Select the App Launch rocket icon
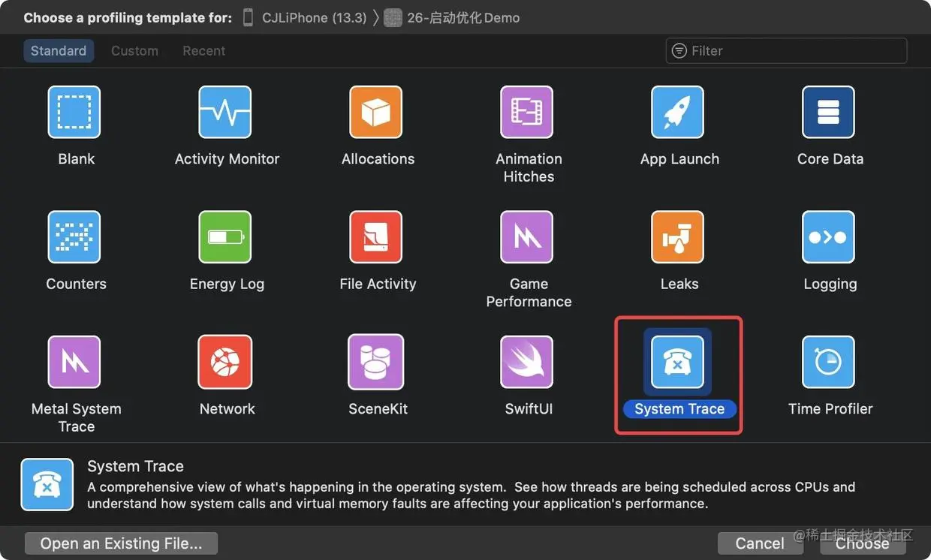 point(677,112)
